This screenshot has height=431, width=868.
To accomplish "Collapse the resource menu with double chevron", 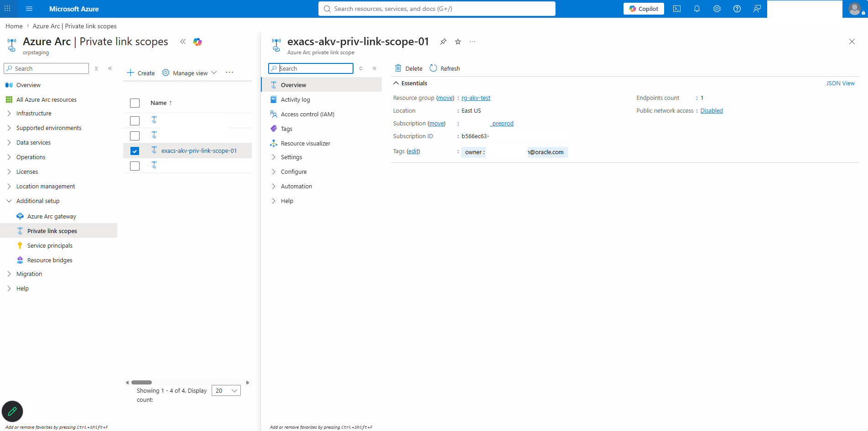I will [374, 68].
